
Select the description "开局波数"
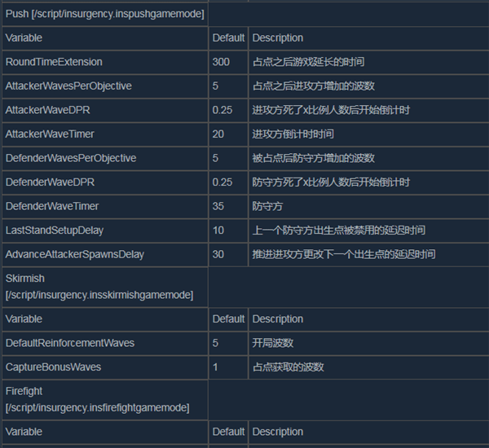tap(273, 343)
